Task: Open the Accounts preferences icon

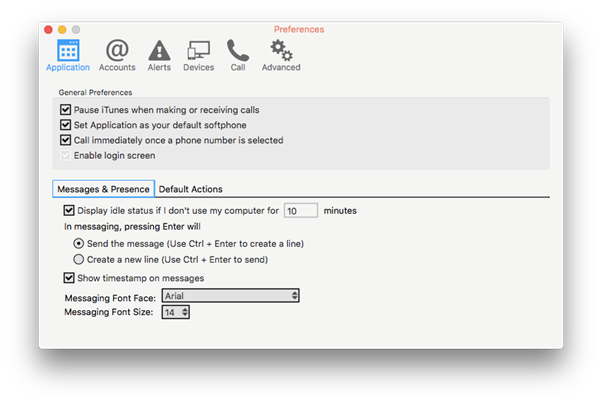Action: click(x=117, y=50)
